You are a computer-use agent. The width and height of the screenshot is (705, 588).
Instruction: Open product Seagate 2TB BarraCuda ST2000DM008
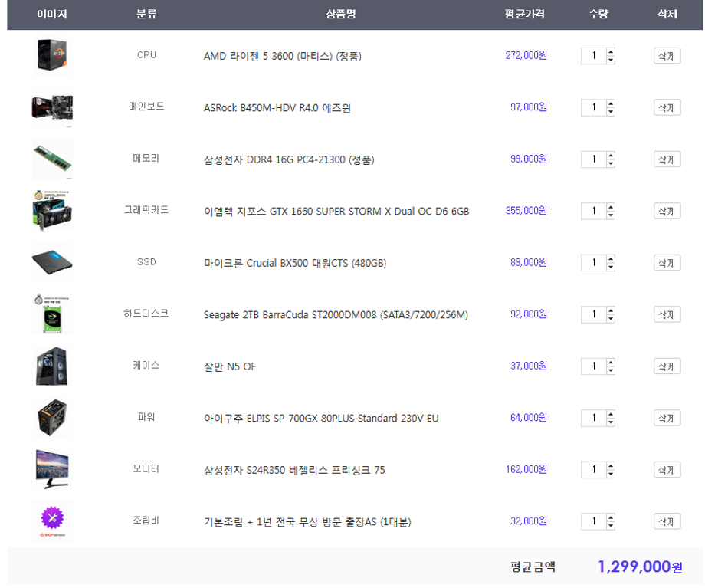pos(336,315)
